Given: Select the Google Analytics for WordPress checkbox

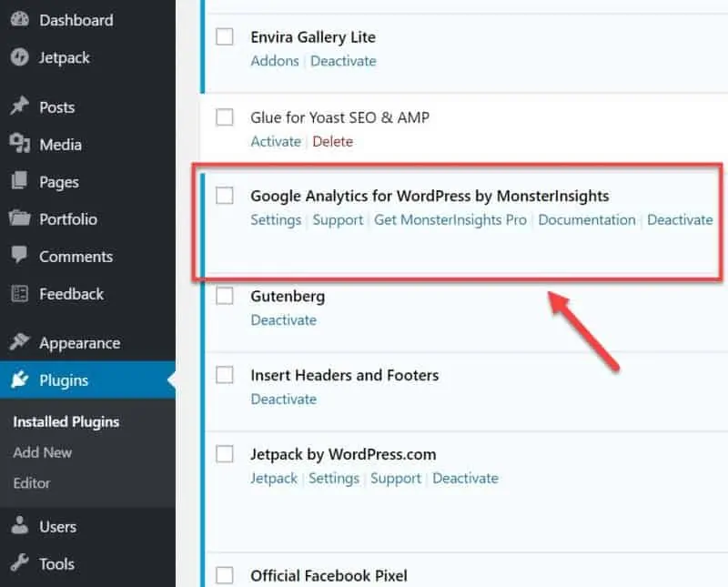Looking at the screenshot, I should tap(225, 196).
